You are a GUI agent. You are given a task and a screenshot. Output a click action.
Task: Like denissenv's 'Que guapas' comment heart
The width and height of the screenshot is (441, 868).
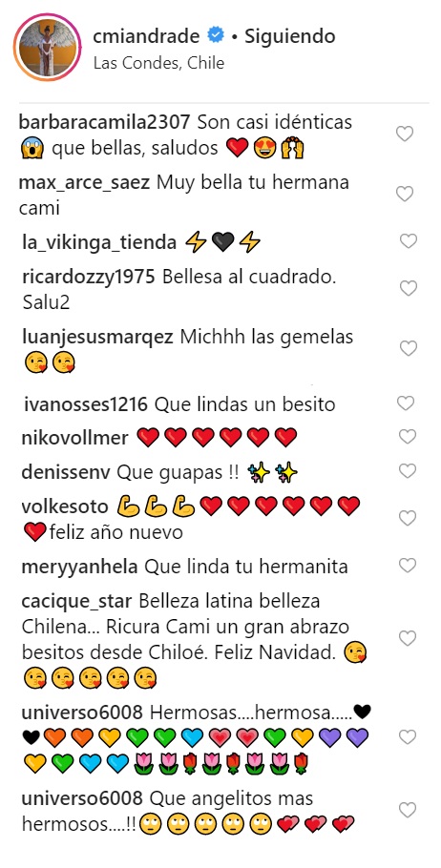click(x=408, y=471)
